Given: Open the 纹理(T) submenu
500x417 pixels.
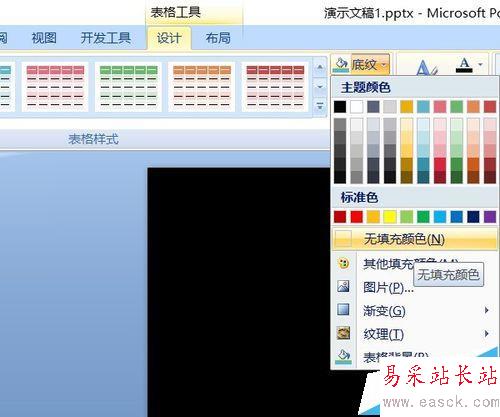Looking at the screenshot, I should pyautogui.click(x=415, y=334).
